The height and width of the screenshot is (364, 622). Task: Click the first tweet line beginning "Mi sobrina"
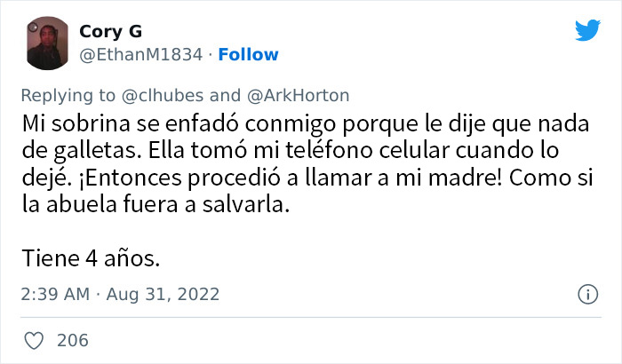pyautogui.click(x=306, y=123)
